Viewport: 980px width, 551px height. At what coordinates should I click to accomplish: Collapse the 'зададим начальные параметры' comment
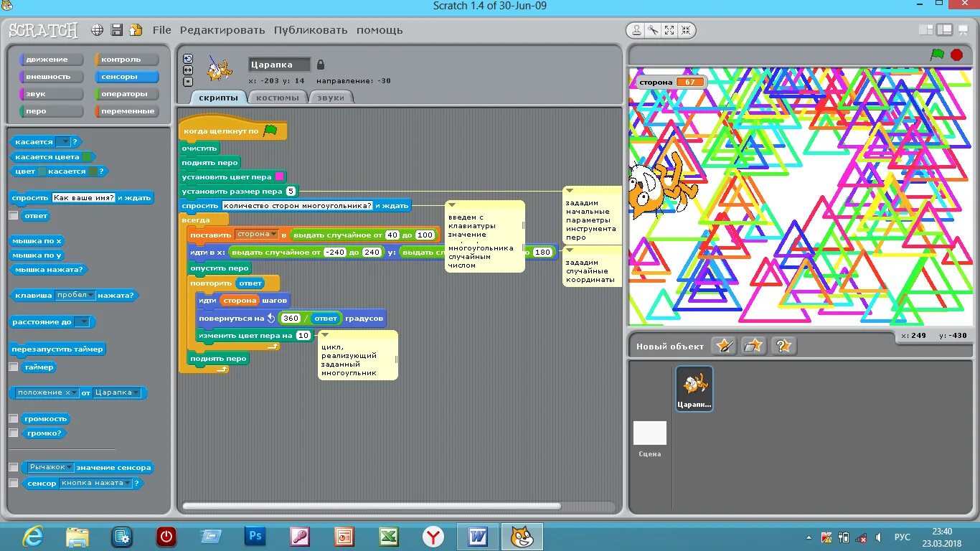[569, 191]
